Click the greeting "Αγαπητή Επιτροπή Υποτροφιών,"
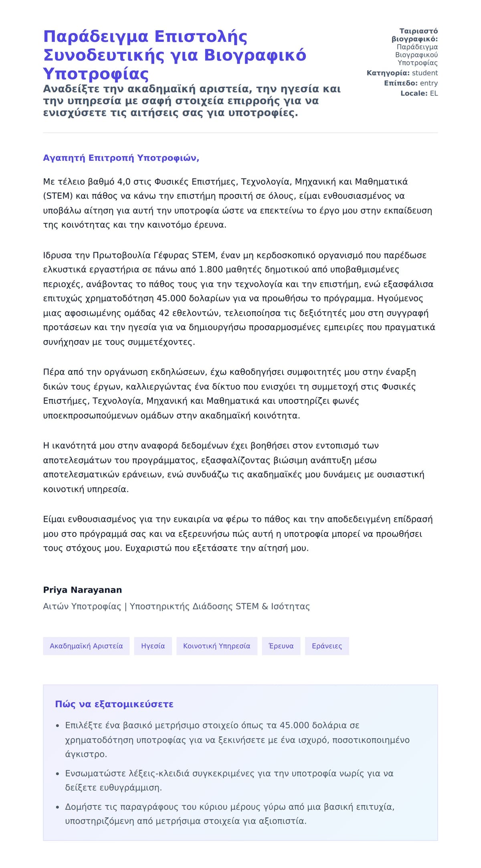Screen dimensions: 481x868 [x=121, y=158]
